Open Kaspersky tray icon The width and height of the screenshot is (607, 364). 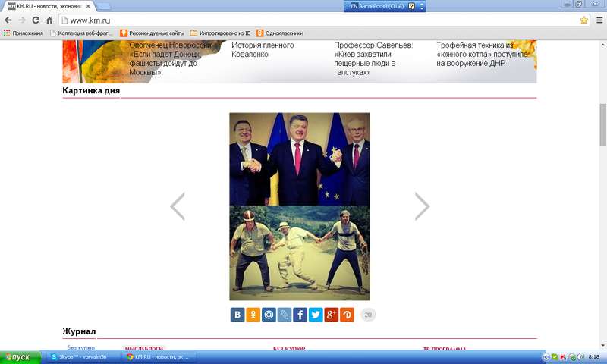[563, 357]
